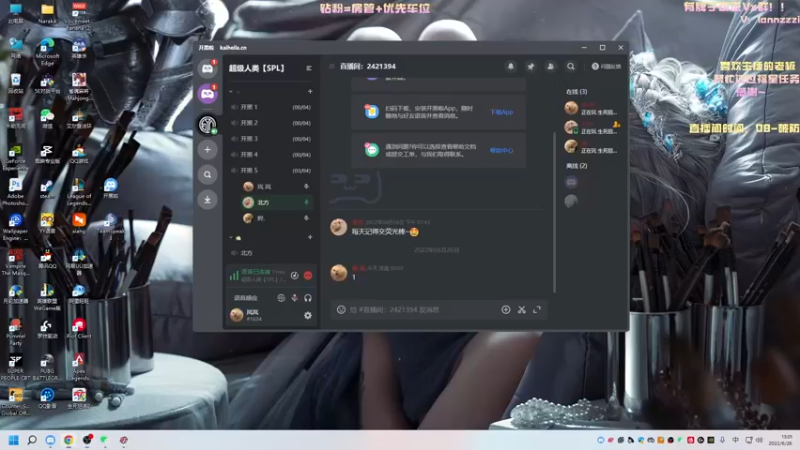Open own user avatar at panel bottom
The width and height of the screenshot is (800, 450).
236,315
